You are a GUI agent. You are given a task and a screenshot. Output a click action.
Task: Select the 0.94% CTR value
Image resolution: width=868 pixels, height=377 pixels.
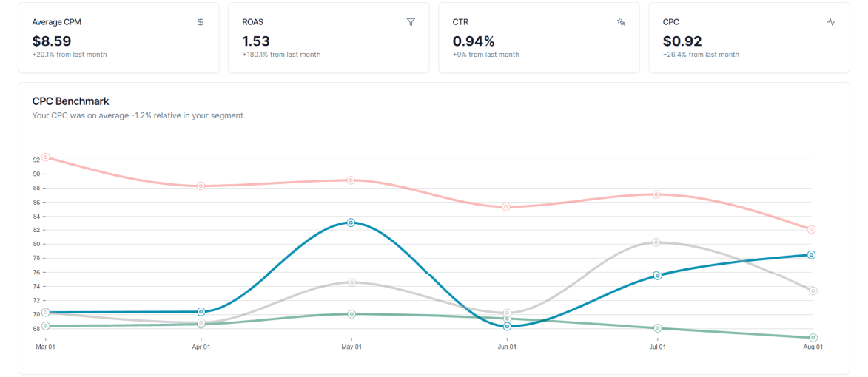474,41
